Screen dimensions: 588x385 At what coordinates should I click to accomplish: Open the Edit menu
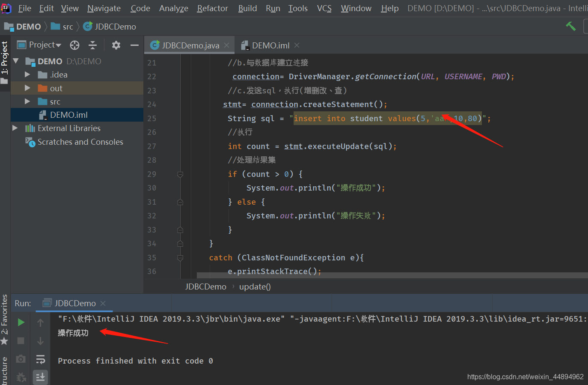(47, 8)
